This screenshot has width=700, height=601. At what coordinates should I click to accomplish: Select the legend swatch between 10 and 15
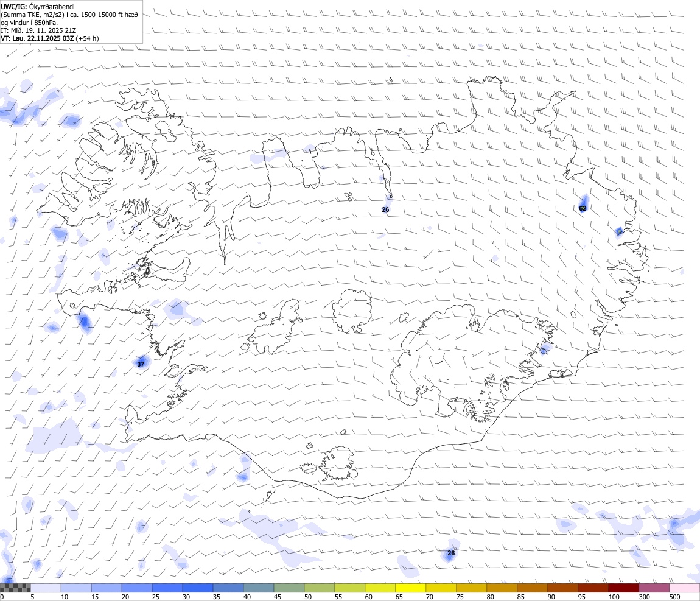[x=76, y=588]
